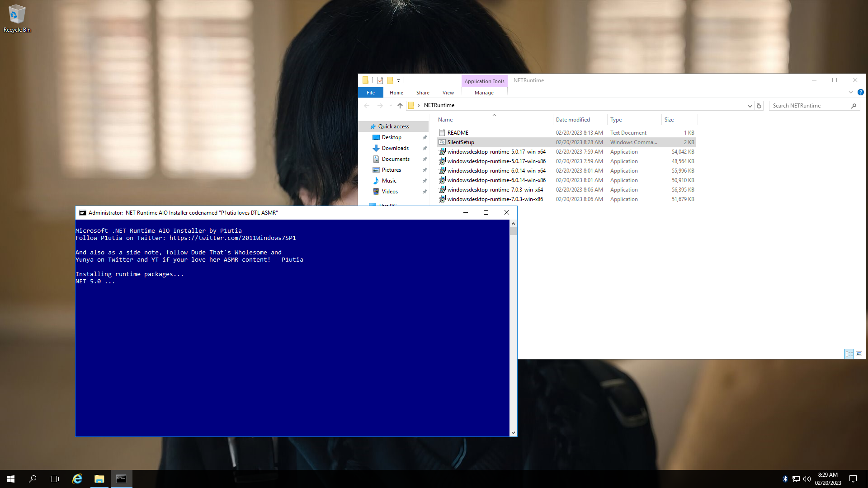Expand the Customize Quick Access Toolbar dropdown
The height and width of the screenshot is (488, 868).
(x=398, y=81)
